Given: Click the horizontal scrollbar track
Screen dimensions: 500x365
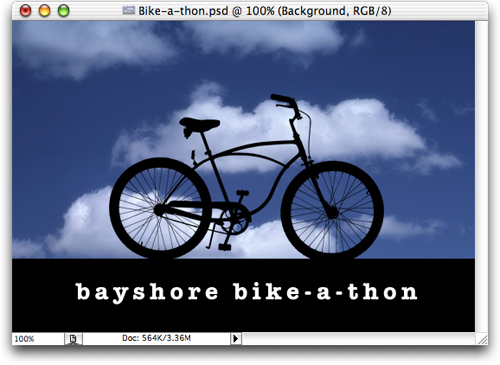Looking at the screenshot, I should click(358, 339).
